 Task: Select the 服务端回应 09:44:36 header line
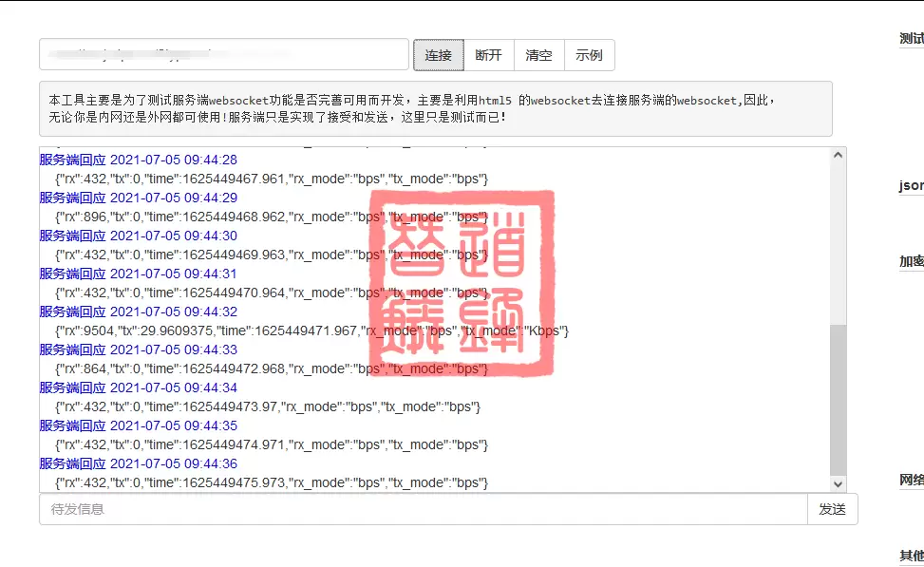pyautogui.click(x=139, y=463)
